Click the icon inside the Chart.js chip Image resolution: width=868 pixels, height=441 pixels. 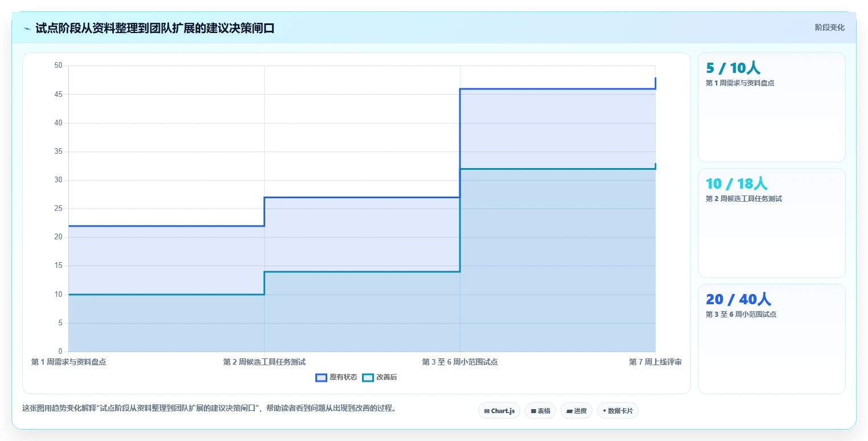[487, 411]
